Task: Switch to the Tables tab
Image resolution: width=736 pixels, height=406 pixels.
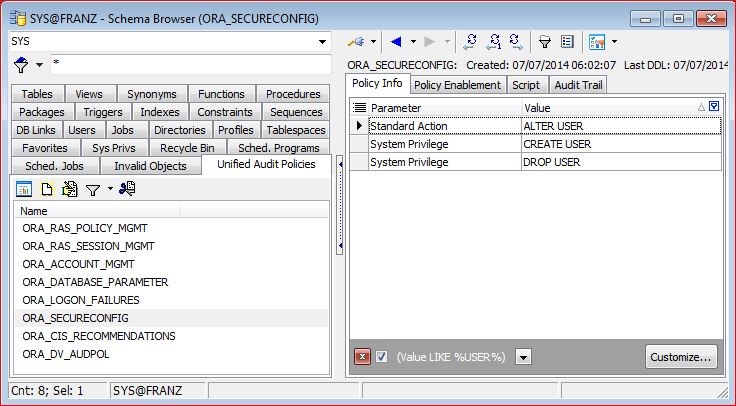Action: coord(37,94)
